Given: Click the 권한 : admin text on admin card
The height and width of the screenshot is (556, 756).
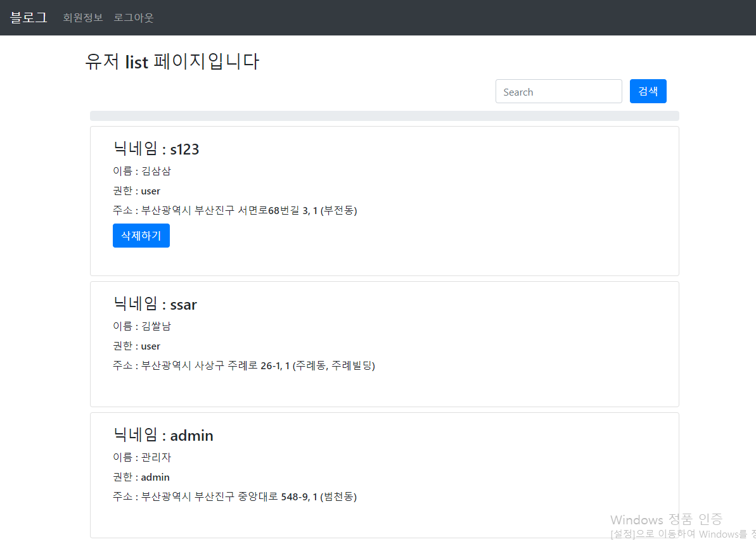Looking at the screenshot, I should pos(141,477).
